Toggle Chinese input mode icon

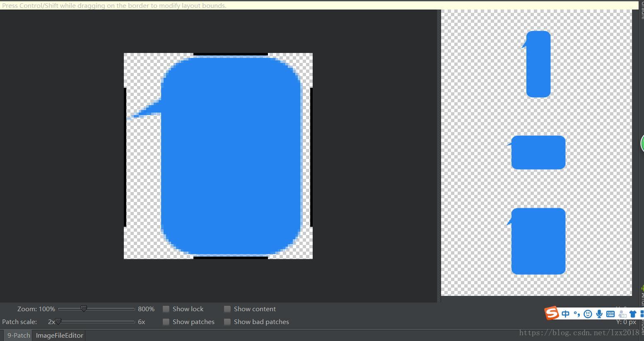(566, 314)
